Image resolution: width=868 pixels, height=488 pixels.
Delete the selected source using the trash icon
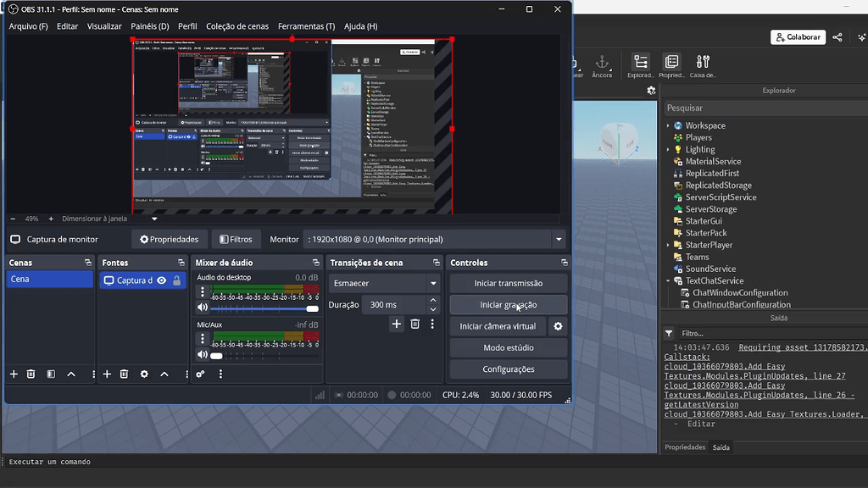click(123, 374)
